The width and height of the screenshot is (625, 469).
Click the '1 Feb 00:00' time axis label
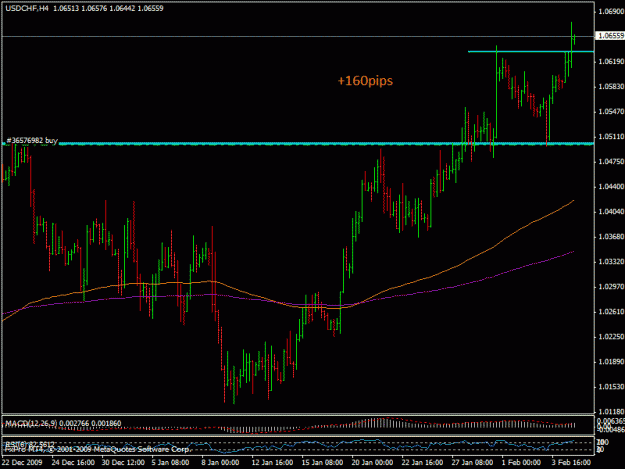tap(521, 462)
